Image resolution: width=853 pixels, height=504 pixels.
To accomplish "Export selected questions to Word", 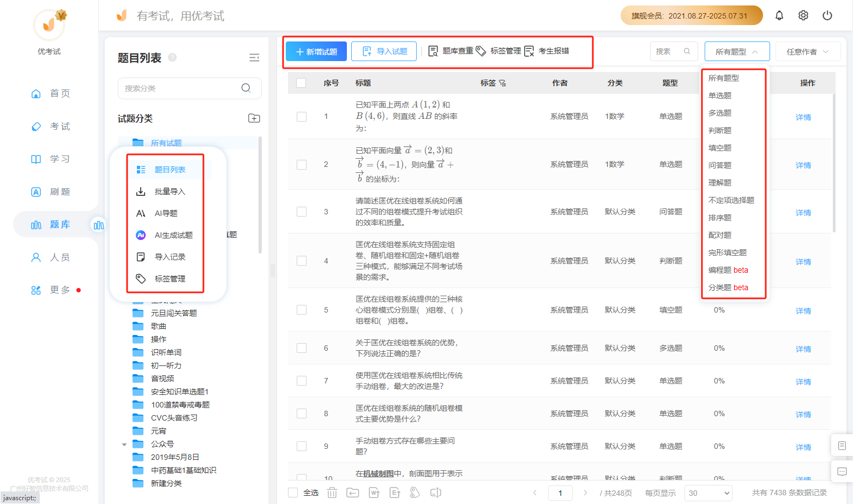I will point(374,493).
